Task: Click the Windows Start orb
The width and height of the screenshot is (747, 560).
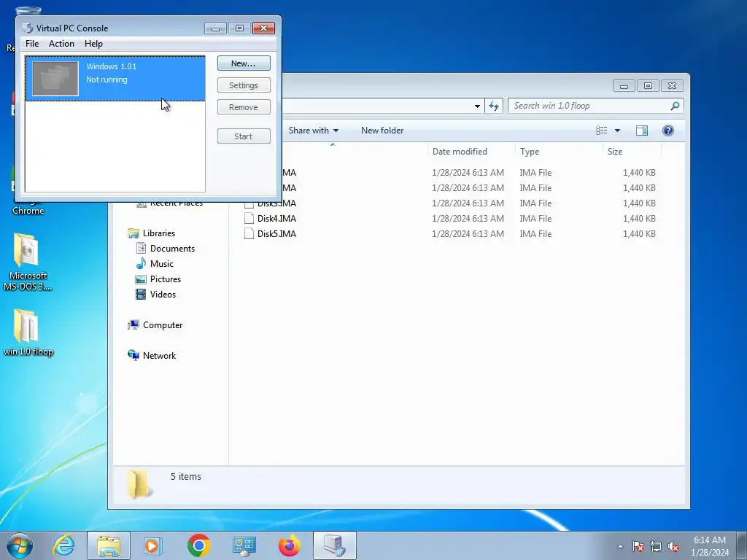Action: (x=20, y=545)
